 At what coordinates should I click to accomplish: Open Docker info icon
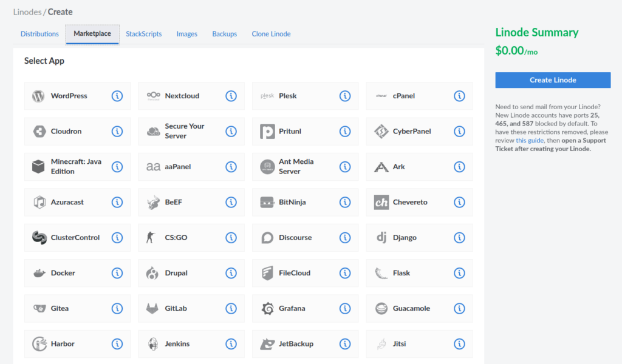point(117,273)
